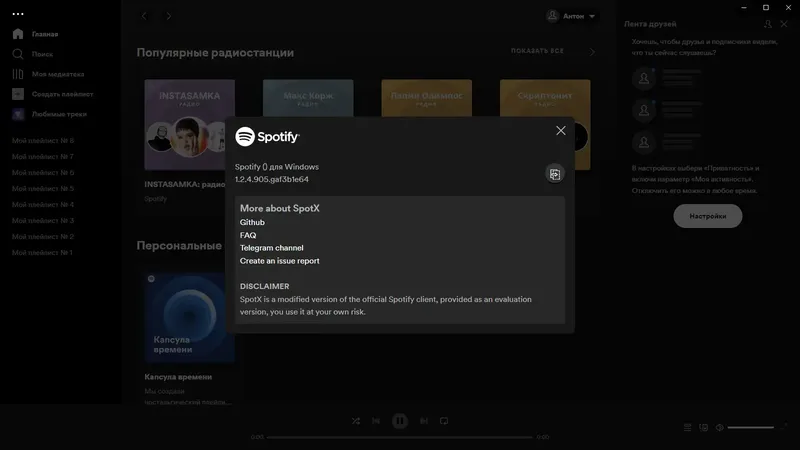
Task: Open the three-dots app menu
Action: pos(18,14)
